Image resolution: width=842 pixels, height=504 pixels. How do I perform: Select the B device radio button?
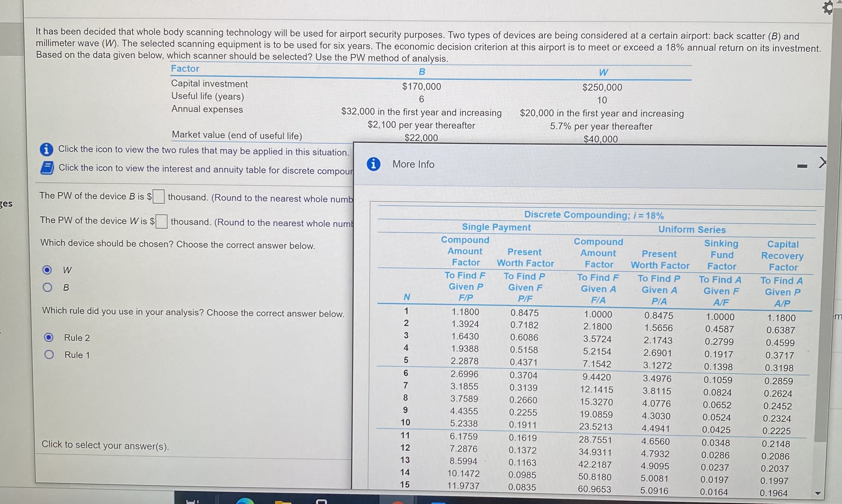click(47, 287)
